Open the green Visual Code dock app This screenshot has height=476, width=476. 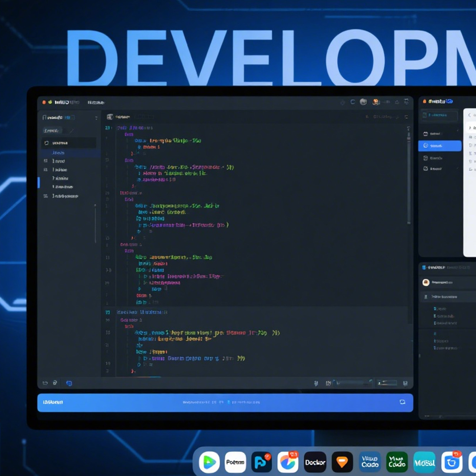click(x=397, y=462)
